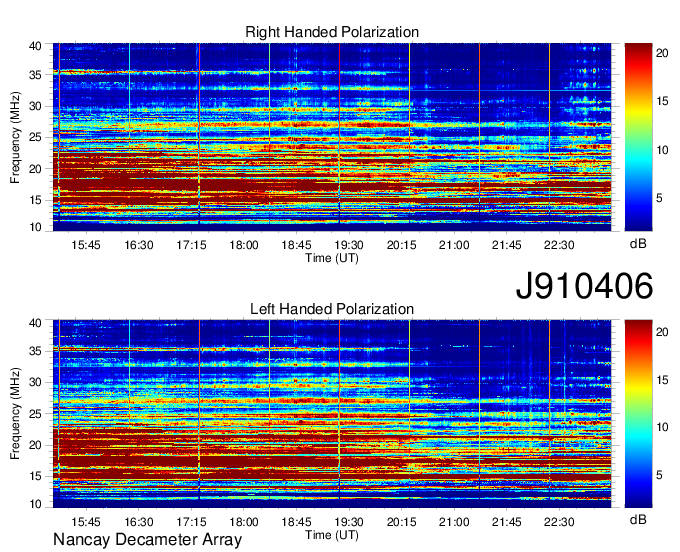Click the 17:15 tick label on the top plot

point(191,245)
